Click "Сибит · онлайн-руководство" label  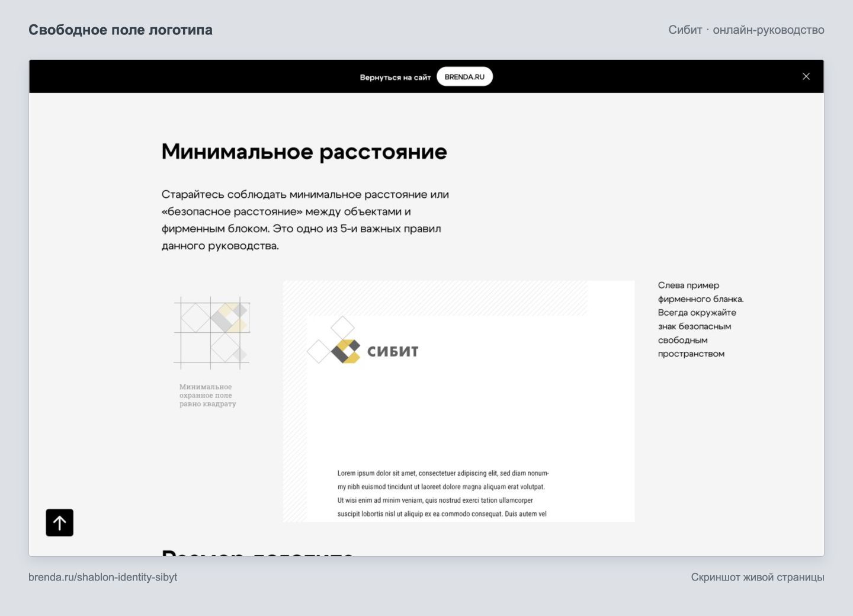click(746, 30)
